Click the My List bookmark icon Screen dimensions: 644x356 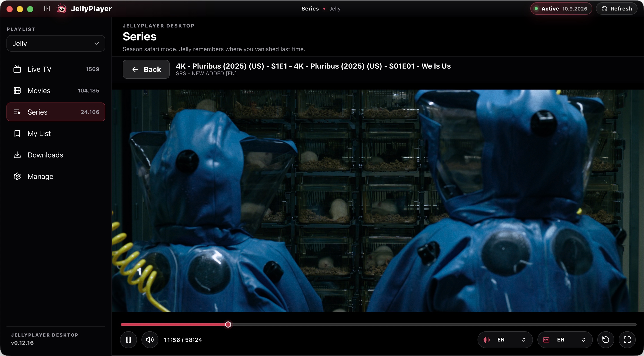coord(17,133)
